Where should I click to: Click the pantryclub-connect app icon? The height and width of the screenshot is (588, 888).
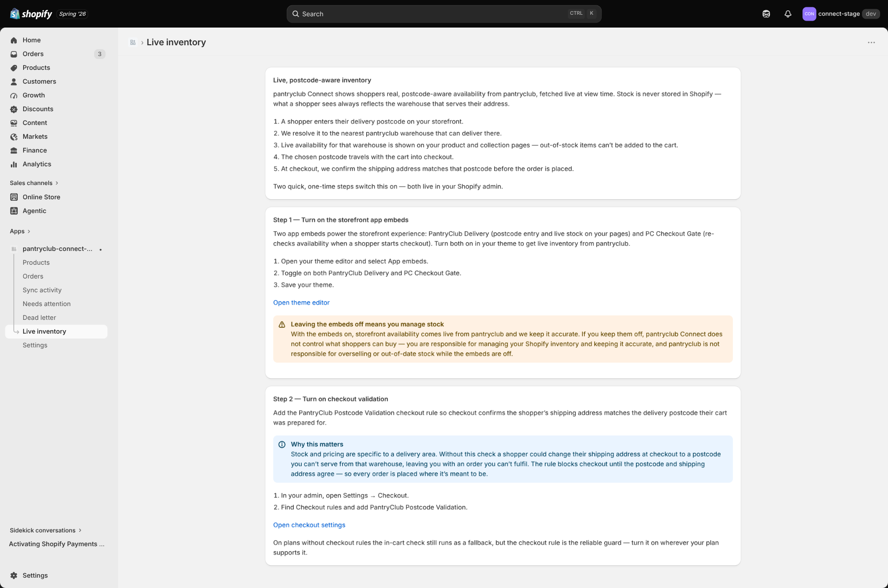pyautogui.click(x=14, y=249)
